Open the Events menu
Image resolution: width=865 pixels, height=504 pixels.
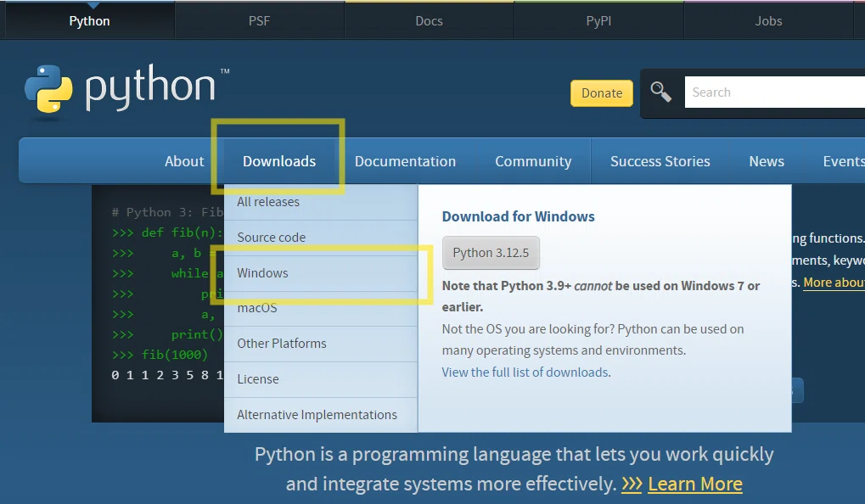click(844, 161)
